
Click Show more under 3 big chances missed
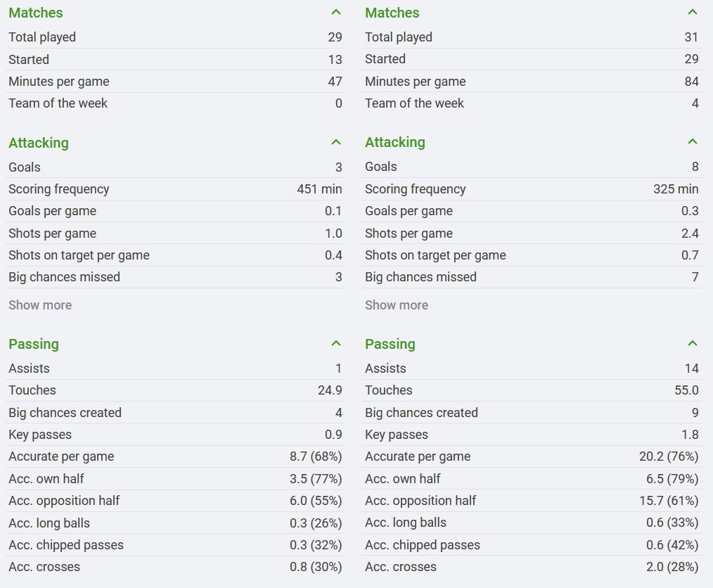[40, 305]
